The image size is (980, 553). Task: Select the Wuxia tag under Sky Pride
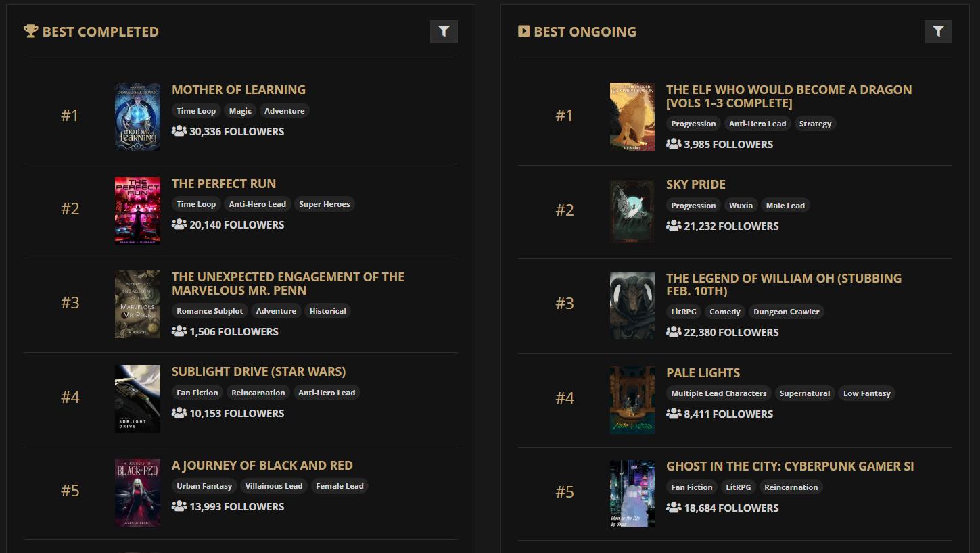click(x=741, y=206)
